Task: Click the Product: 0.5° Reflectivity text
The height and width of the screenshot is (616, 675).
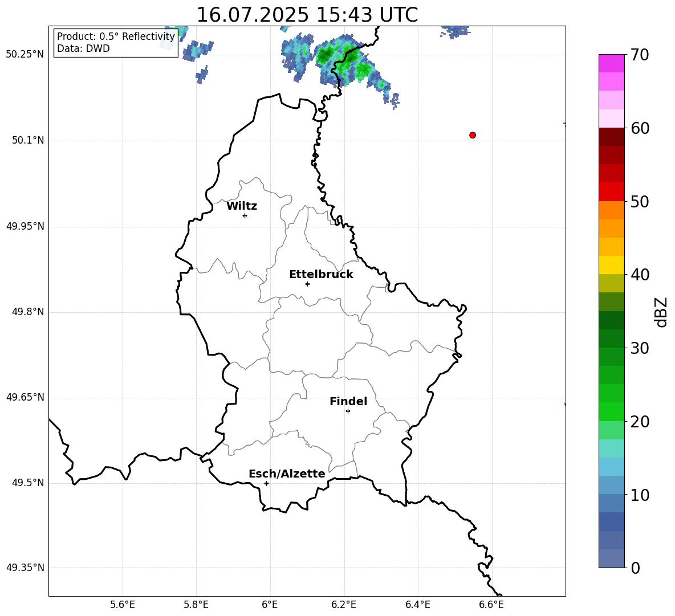Action: (116, 36)
